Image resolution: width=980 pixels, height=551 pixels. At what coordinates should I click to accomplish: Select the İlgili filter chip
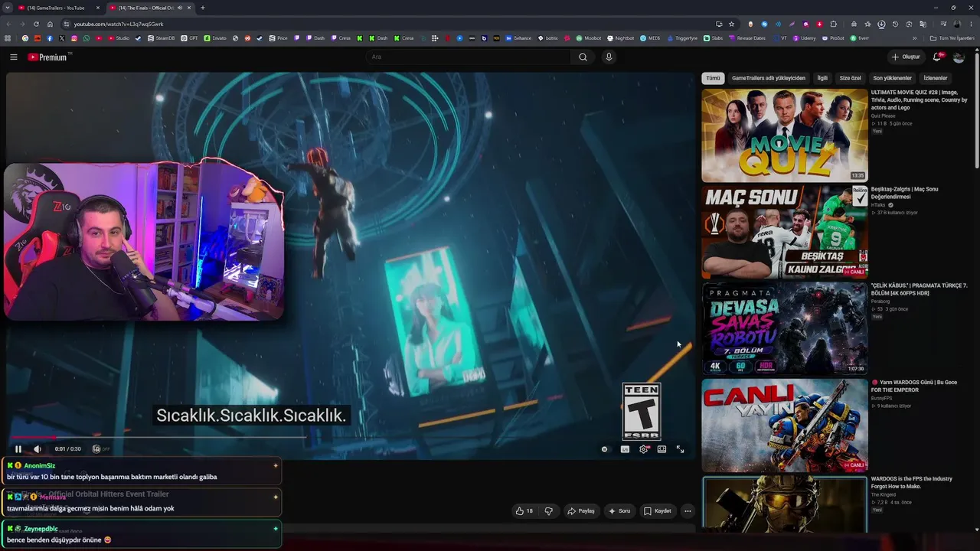coord(822,78)
